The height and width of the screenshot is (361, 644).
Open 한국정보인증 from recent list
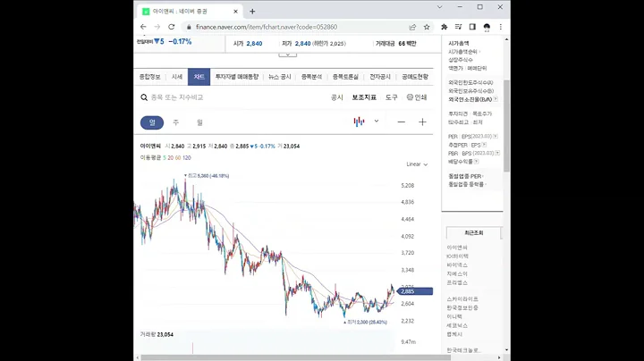462,307
